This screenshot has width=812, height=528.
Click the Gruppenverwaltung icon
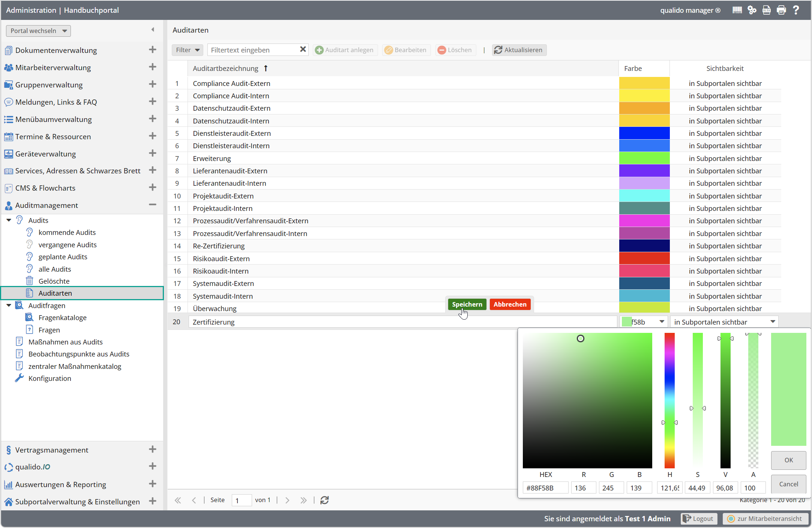tap(8, 85)
